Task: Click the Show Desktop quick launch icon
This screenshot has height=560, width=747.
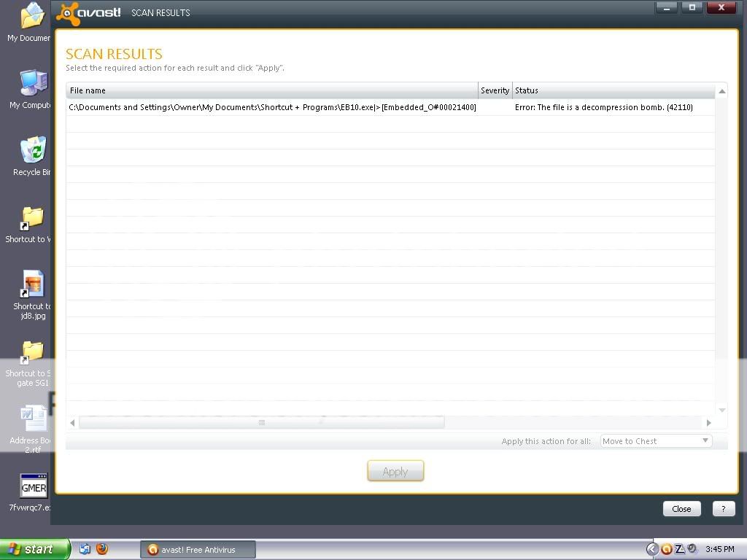Action: (85, 549)
